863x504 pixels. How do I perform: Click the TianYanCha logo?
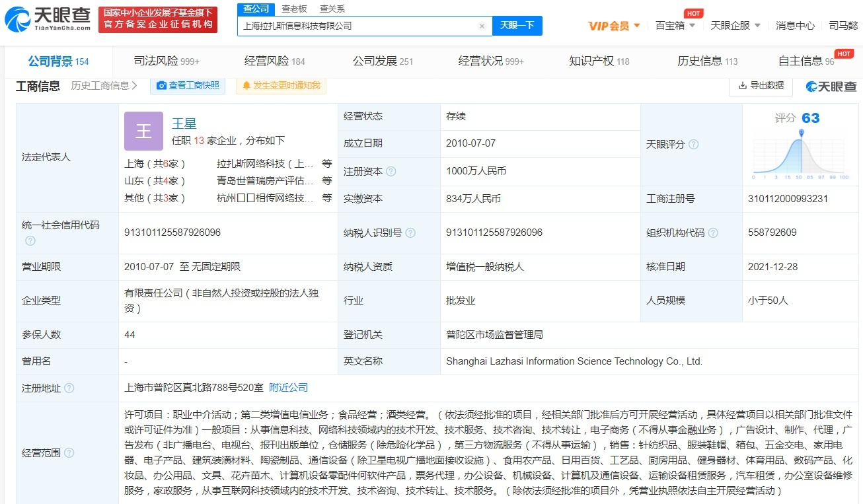pyautogui.click(x=48, y=20)
